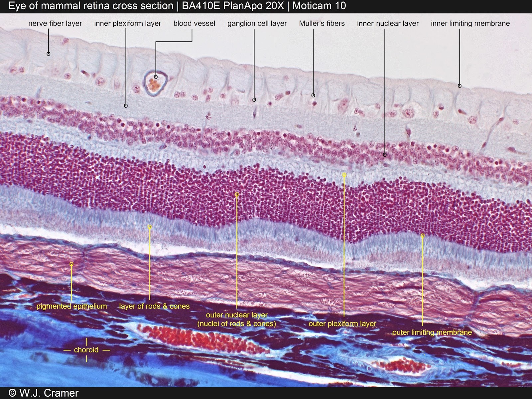Select the outer limiting membrane marker dot
Viewport: 532px width, 399px height.
tap(423, 235)
